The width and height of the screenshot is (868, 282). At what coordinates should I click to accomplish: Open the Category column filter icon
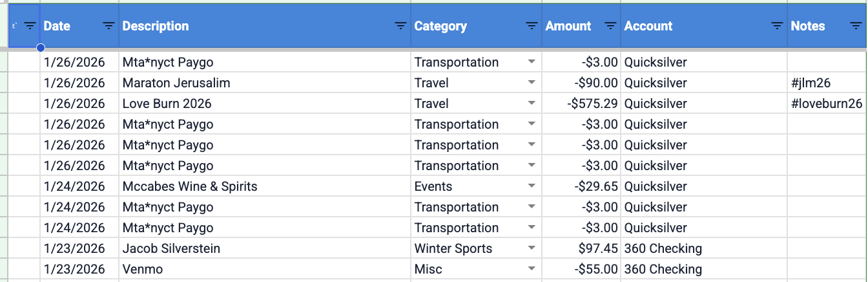pyautogui.click(x=532, y=26)
